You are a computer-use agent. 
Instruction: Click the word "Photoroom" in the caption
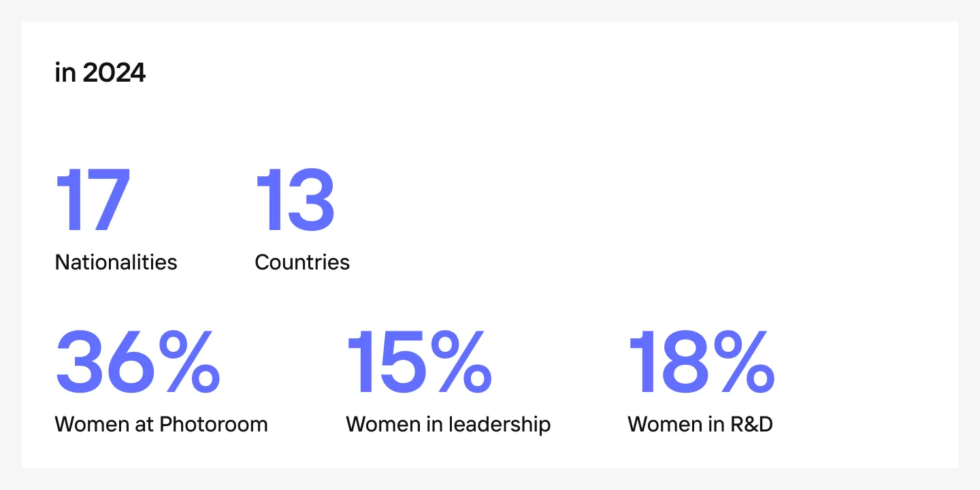[x=214, y=424]
